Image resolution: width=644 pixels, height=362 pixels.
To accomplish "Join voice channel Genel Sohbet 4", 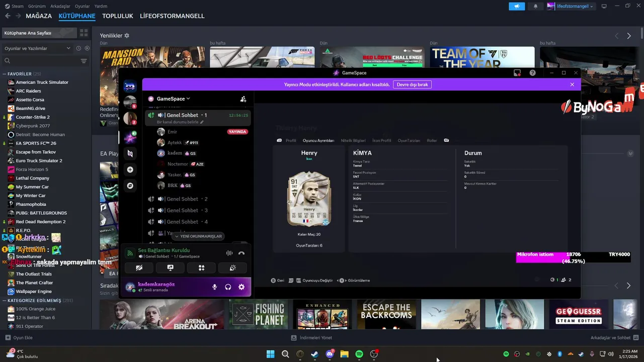I will point(197,222).
